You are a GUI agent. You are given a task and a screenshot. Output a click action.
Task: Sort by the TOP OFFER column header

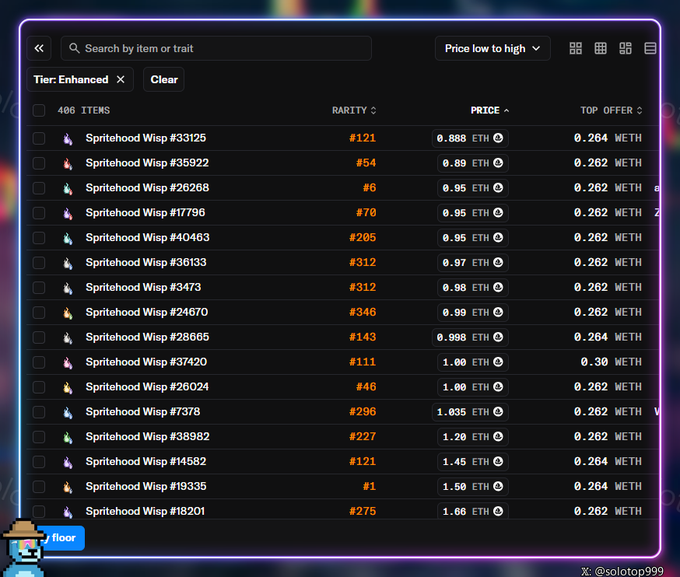coord(611,110)
